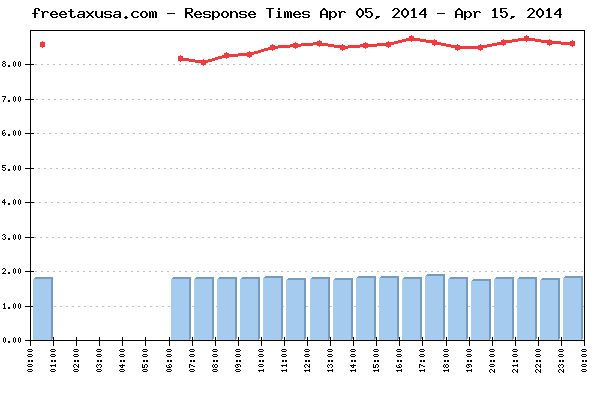Select the blue bar between 19:00 and 20:00
Image resolution: width=595 pixels, height=400 pixels.
(481, 310)
